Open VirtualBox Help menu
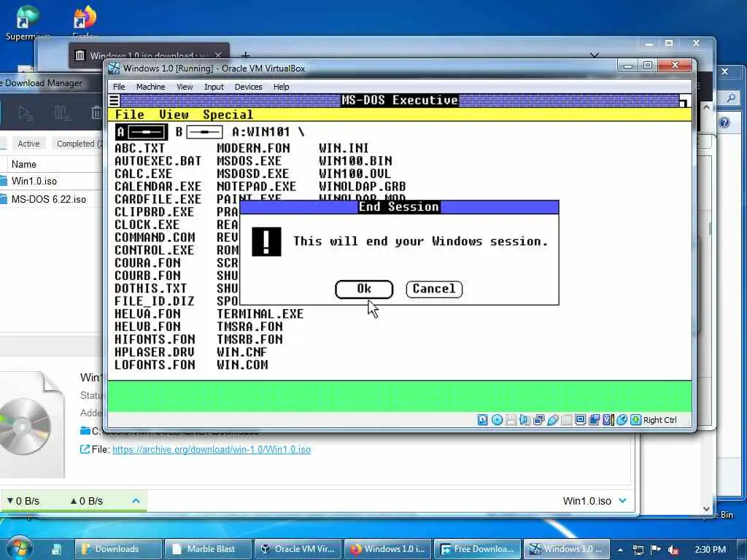747x560 pixels. click(281, 87)
